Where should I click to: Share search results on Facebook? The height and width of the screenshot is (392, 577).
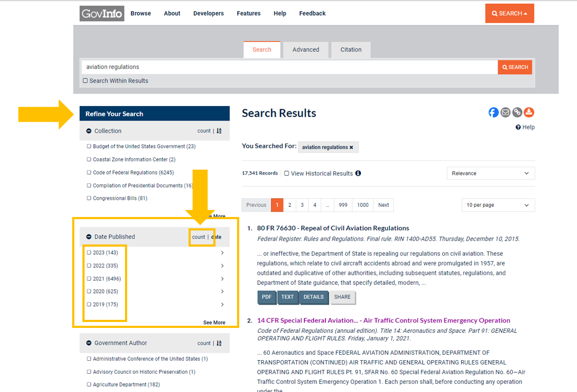click(x=493, y=112)
